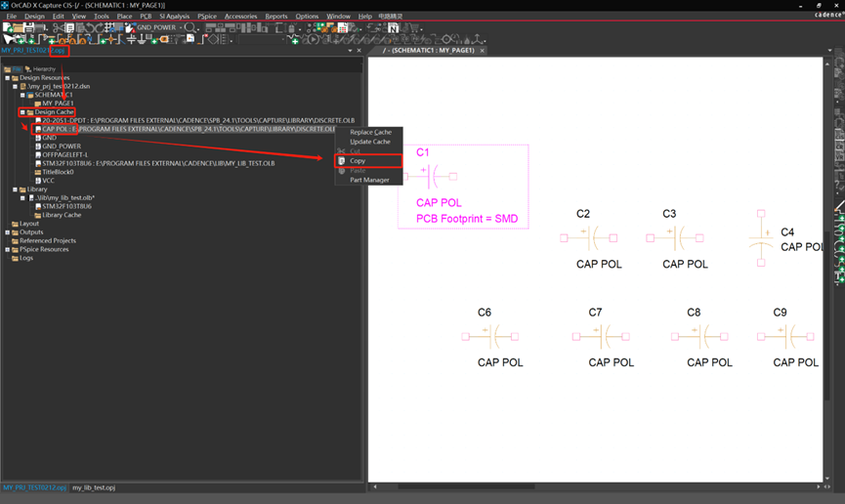Click the Save floppy-disk toolbar icon
The width and height of the screenshot is (845, 504).
(29, 27)
